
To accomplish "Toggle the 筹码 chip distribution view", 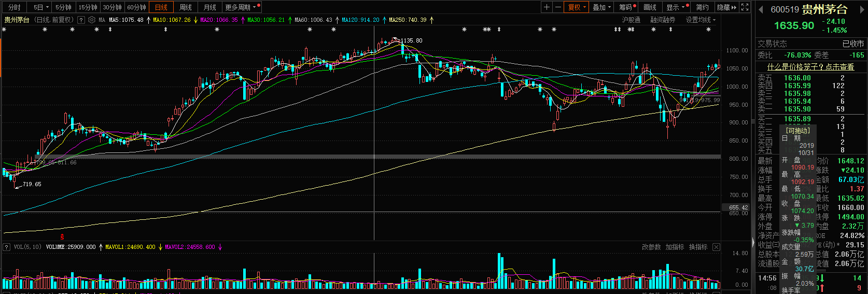I will pos(627,7).
